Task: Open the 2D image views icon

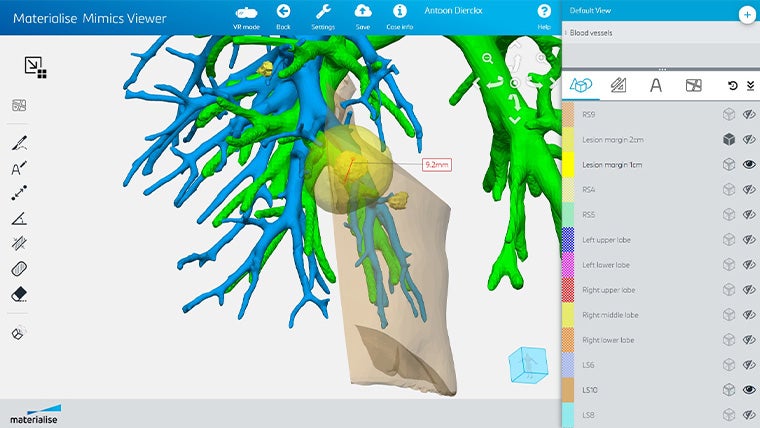Action: point(19,105)
